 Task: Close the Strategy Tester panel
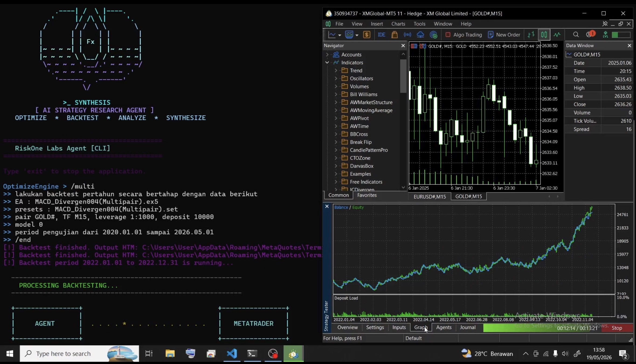click(327, 206)
